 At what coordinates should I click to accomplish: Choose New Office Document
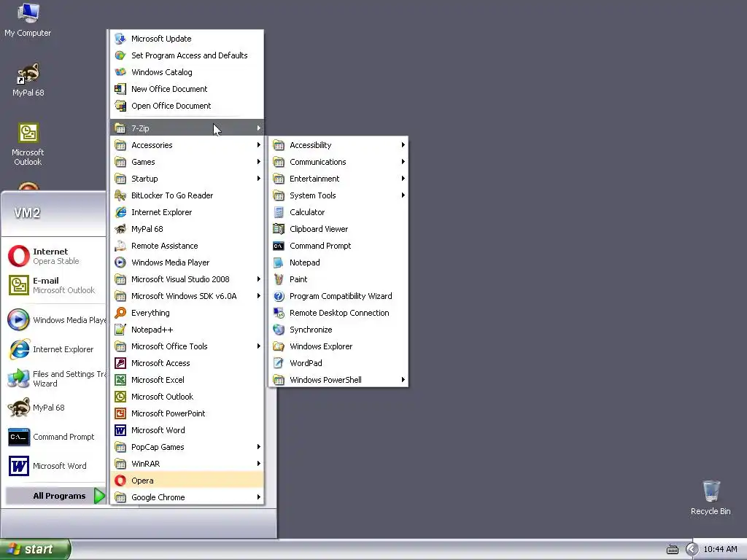(x=187, y=89)
